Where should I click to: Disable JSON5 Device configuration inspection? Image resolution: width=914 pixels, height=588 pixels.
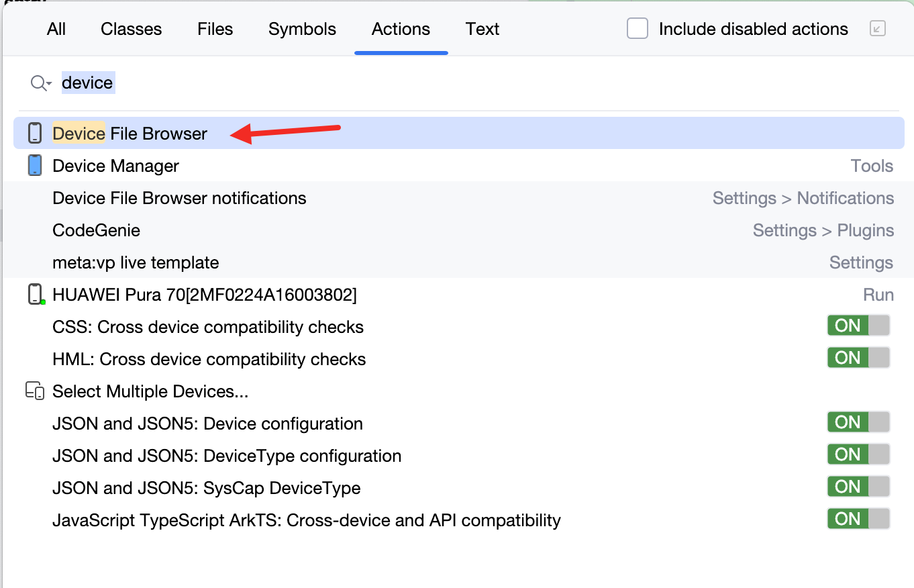858,422
